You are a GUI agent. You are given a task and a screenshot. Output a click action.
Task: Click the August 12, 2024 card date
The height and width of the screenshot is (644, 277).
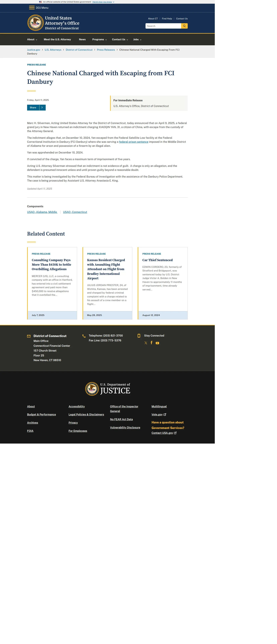(x=151, y=315)
